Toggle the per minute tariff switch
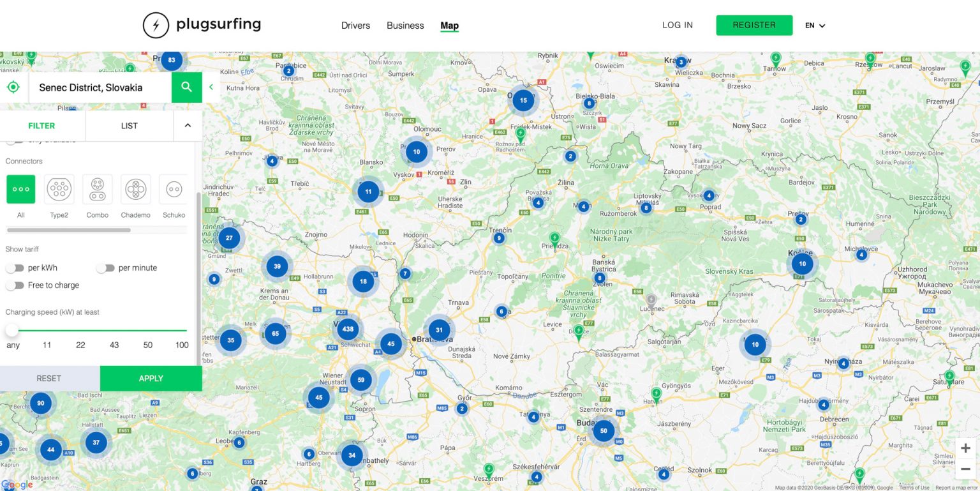Image resolution: width=980 pixels, height=491 pixels. coord(105,268)
